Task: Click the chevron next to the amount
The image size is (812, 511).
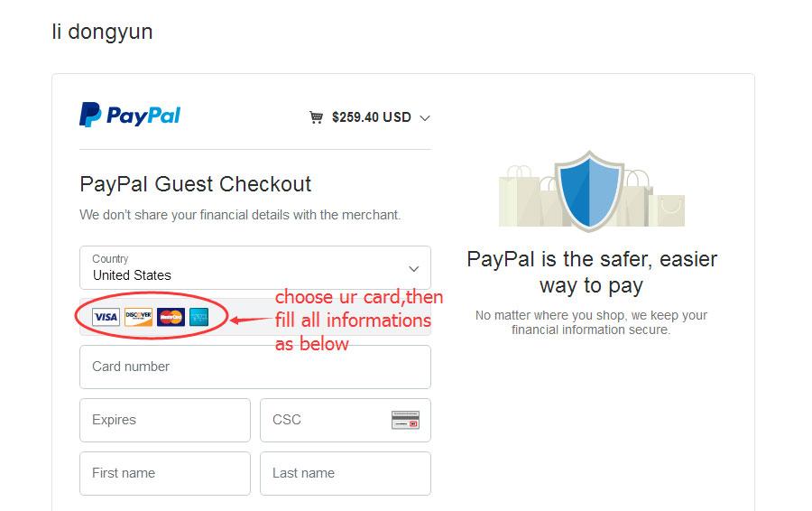Action: pos(425,118)
